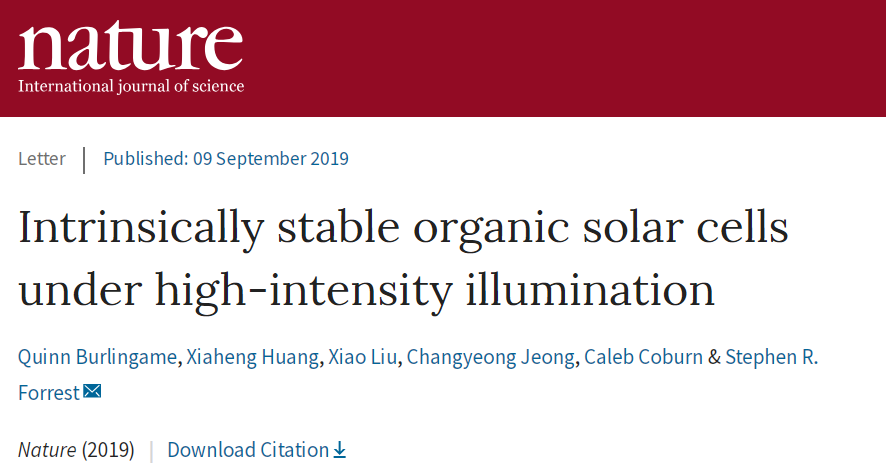Click the Published: 09 September 2019 link
Screen dimensions: 886x470
coord(226,159)
